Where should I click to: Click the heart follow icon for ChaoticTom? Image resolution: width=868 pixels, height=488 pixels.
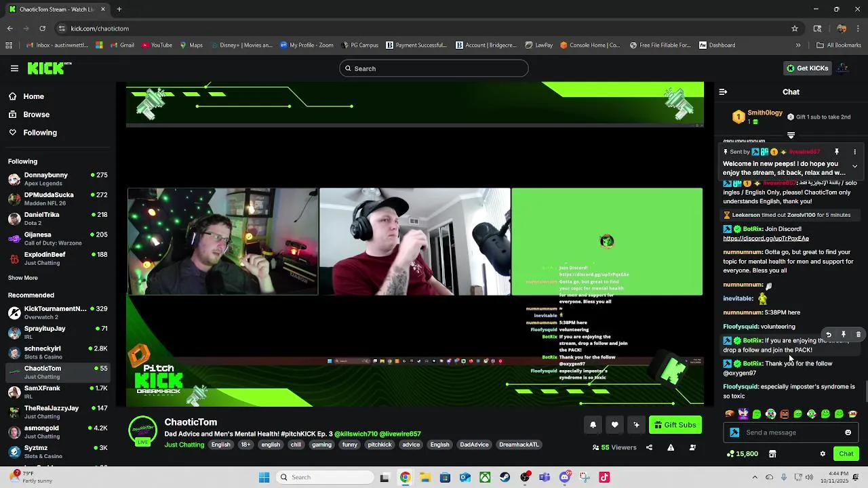(x=614, y=425)
